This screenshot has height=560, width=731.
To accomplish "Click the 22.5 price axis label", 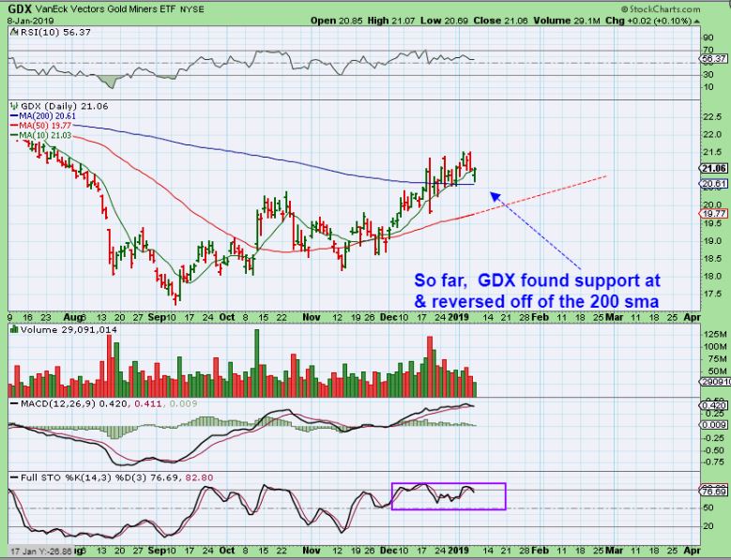I will (x=712, y=117).
